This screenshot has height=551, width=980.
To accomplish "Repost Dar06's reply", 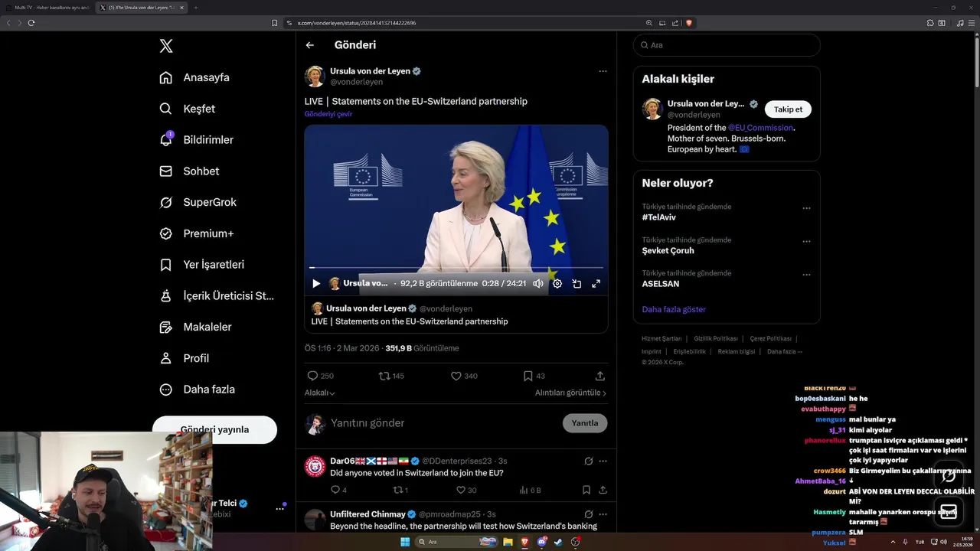I will (400, 490).
